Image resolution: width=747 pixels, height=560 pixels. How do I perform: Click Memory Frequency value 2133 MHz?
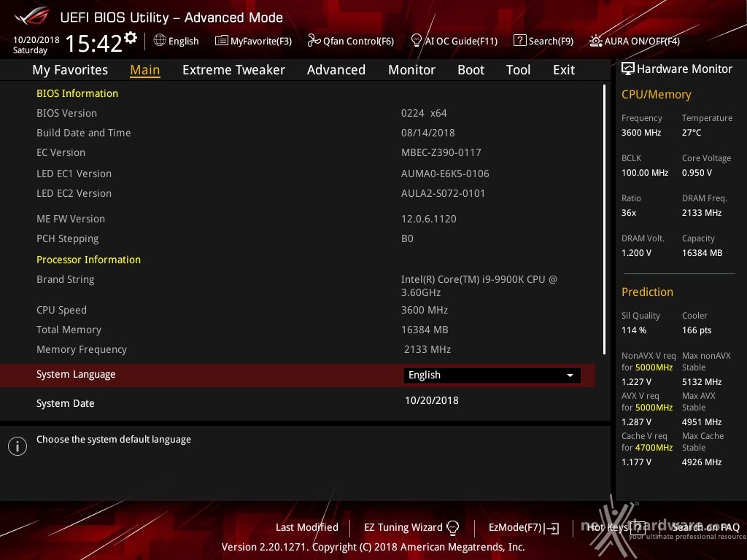427,349
